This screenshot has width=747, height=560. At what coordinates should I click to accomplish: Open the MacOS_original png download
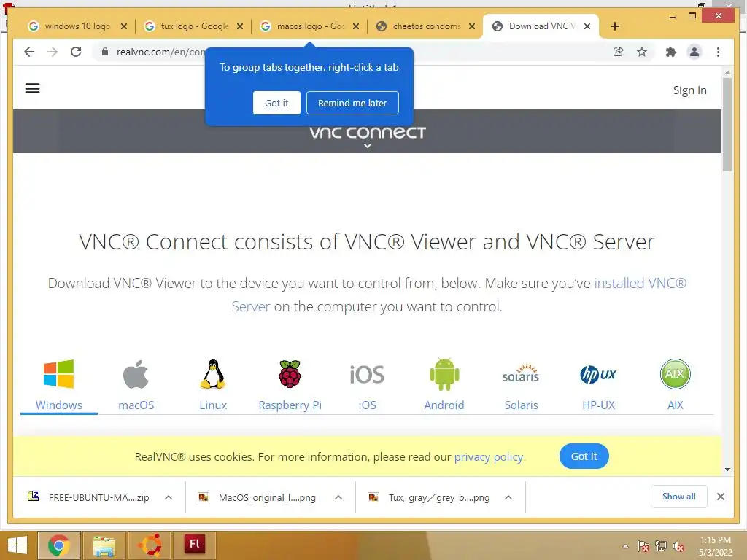[x=267, y=497]
